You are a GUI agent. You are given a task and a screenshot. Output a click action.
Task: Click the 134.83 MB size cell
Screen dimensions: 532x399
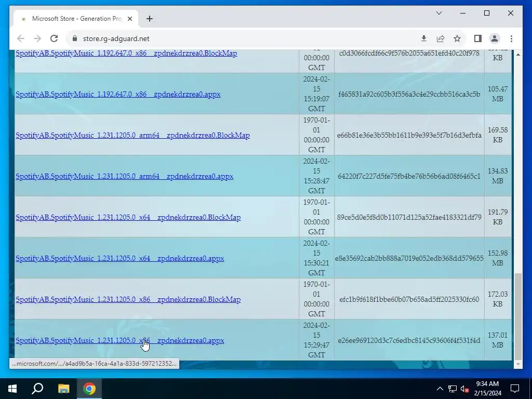[x=498, y=176]
